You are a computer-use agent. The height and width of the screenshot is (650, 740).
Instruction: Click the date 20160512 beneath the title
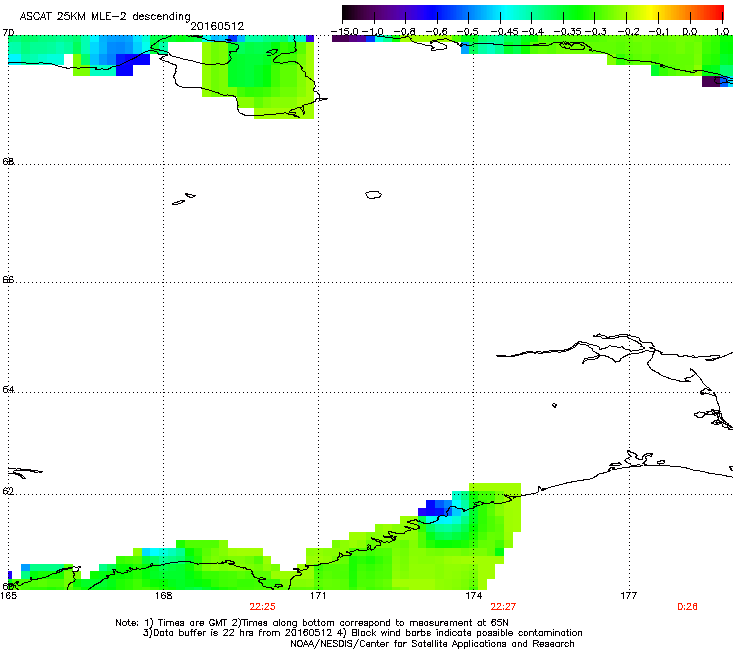[x=217, y=26]
